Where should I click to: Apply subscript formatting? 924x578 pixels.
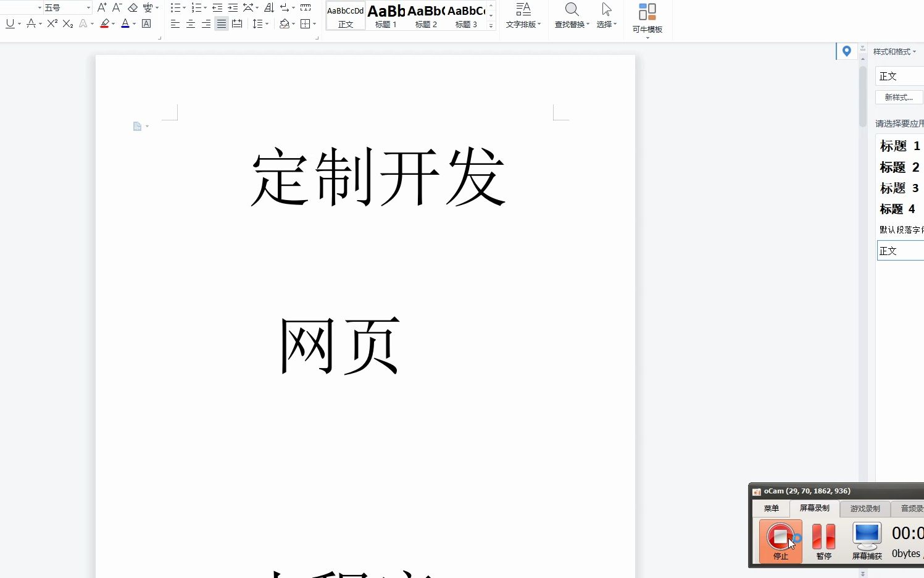[67, 23]
